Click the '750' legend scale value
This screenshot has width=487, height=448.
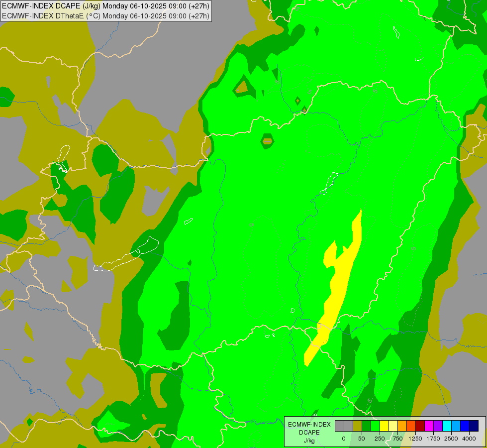coord(397,439)
